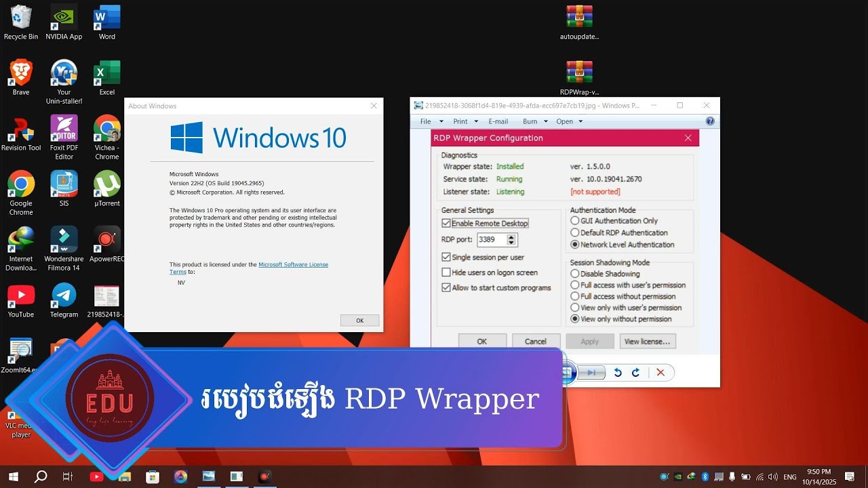
Task: Select the 219852418 image file on desktop
Action: tap(107, 300)
